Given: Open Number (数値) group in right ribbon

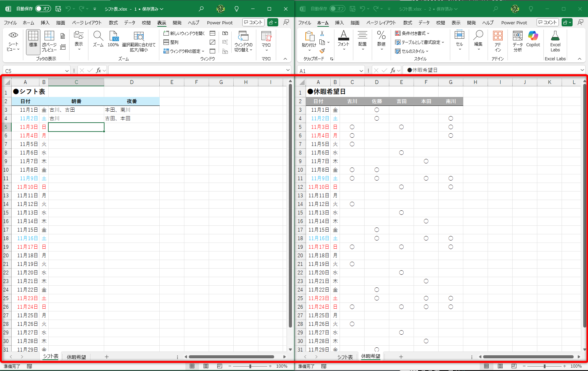Looking at the screenshot, I should coord(381,40).
